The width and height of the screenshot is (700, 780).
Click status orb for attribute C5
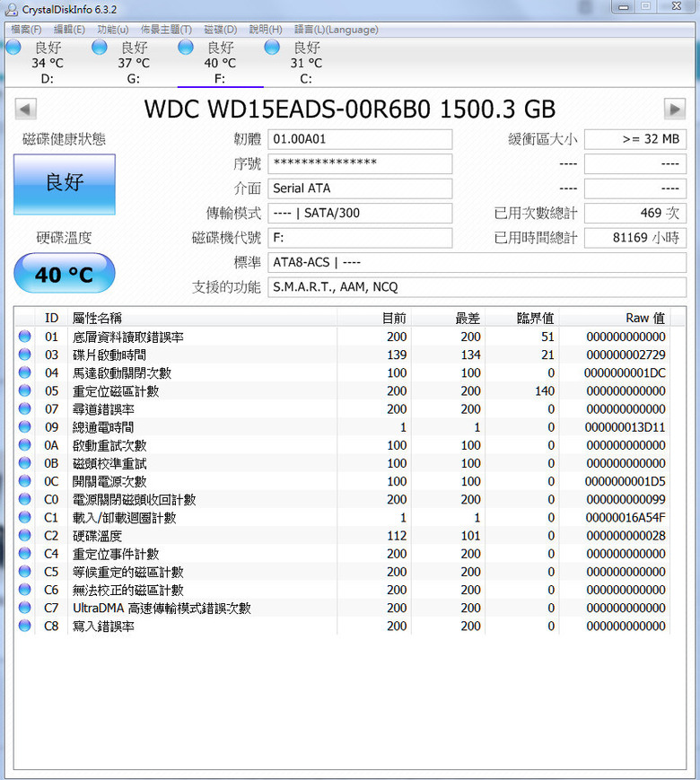[x=24, y=572]
